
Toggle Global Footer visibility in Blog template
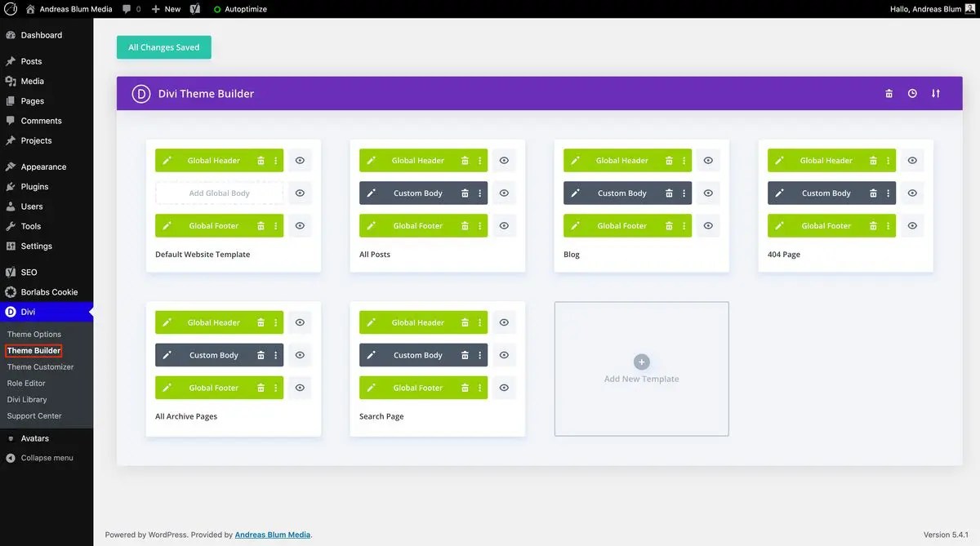click(x=708, y=226)
